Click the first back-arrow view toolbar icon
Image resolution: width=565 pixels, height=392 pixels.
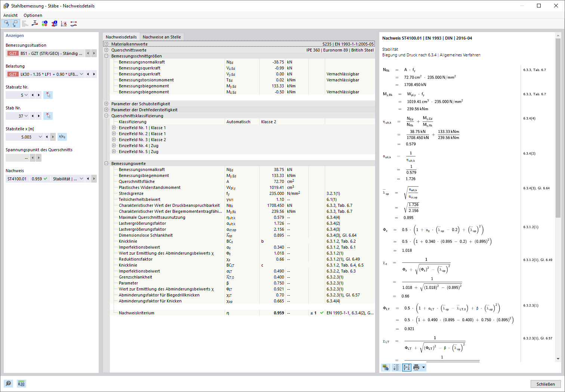6,24
